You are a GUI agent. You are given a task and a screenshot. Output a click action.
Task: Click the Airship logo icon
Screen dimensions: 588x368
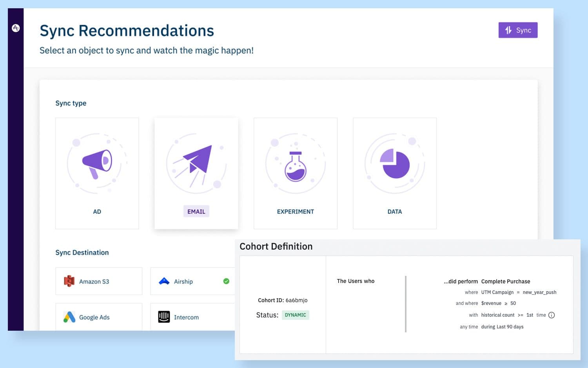tap(164, 281)
